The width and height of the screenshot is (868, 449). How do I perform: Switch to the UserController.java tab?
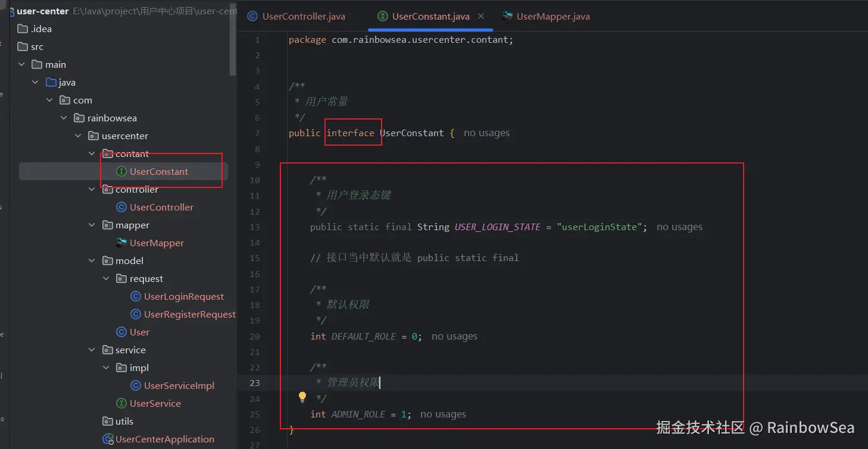(x=304, y=17)
